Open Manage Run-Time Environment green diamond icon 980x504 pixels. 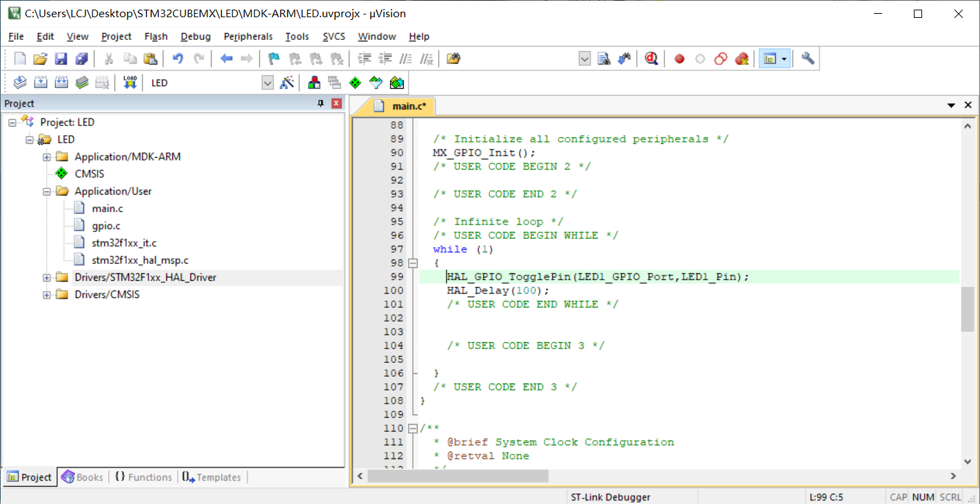(355, 83)
